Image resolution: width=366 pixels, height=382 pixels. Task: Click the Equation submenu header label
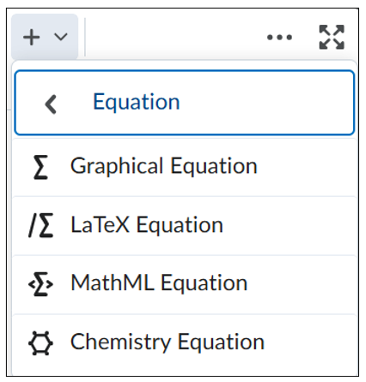point(136,102)
